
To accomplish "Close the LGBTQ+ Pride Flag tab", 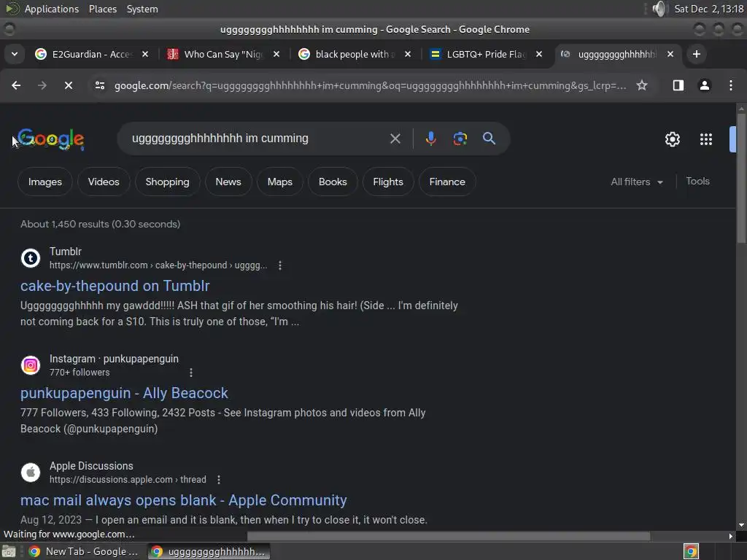I will [539, 54].
